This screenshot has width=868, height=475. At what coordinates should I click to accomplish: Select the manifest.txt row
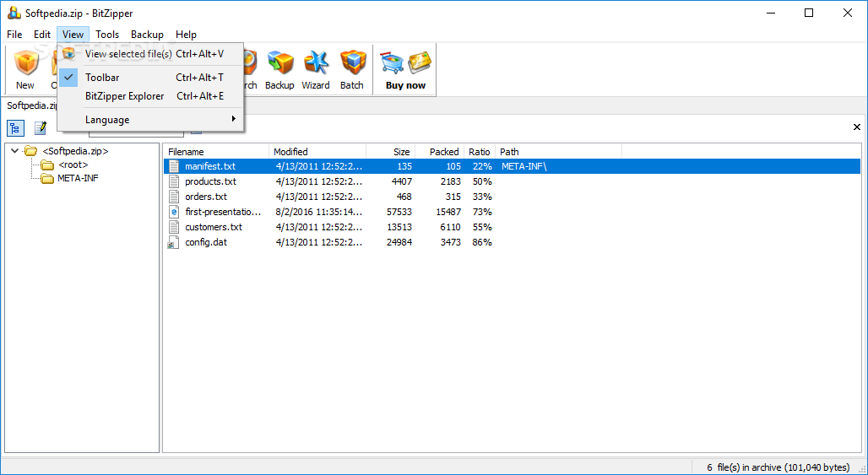[x=512, y=166]
